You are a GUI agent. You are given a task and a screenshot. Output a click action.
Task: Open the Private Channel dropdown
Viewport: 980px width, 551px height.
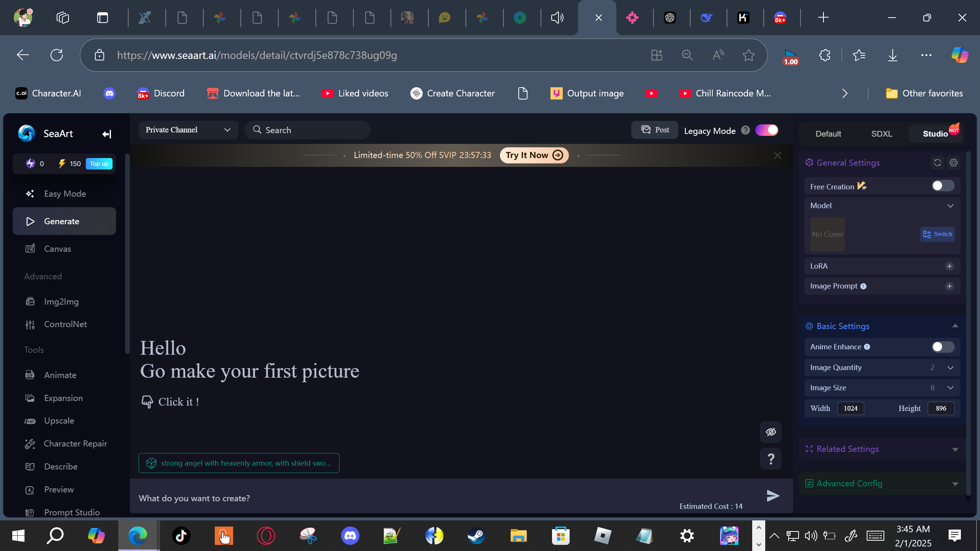(188, 130)
